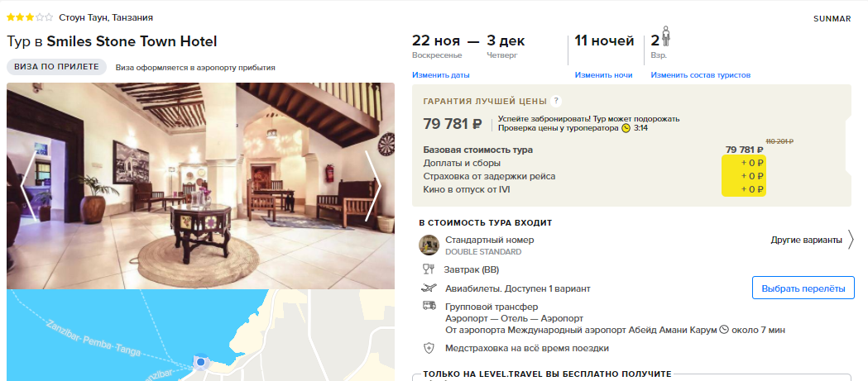Click the hotel star rating
This screenshot has height=381, width=868.
30,17
